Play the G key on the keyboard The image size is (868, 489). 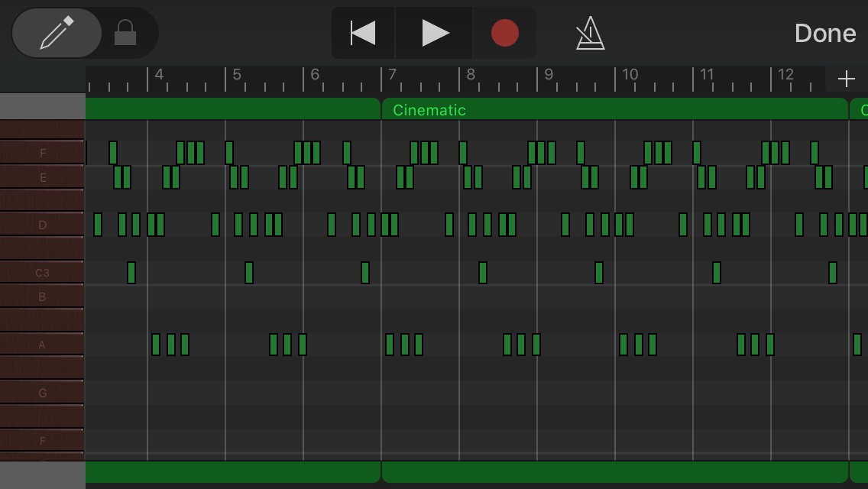click(x=42, y=393)
